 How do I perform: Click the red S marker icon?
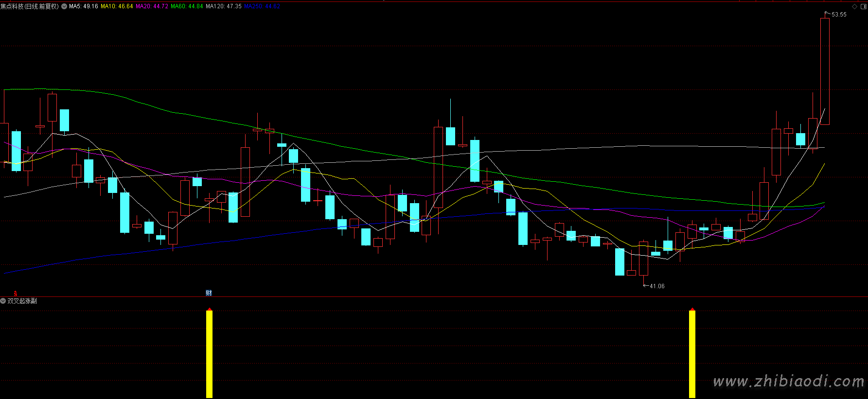click(x=16, y=294)
